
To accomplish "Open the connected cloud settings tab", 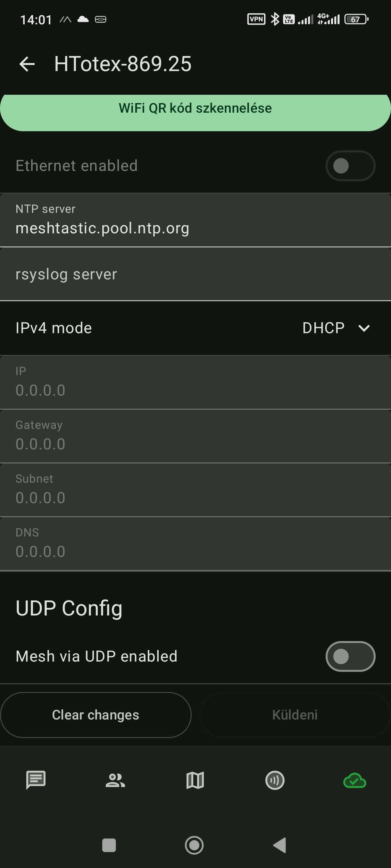I will 354,780.
